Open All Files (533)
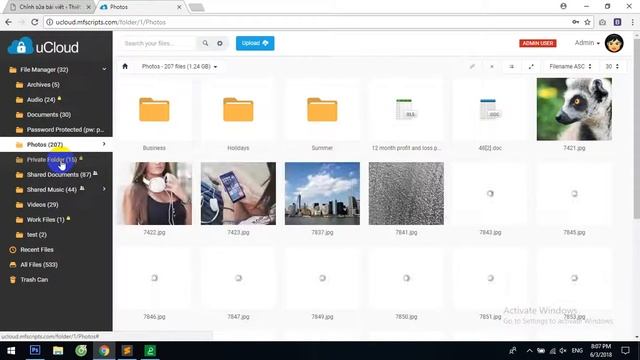 (39, 264)
